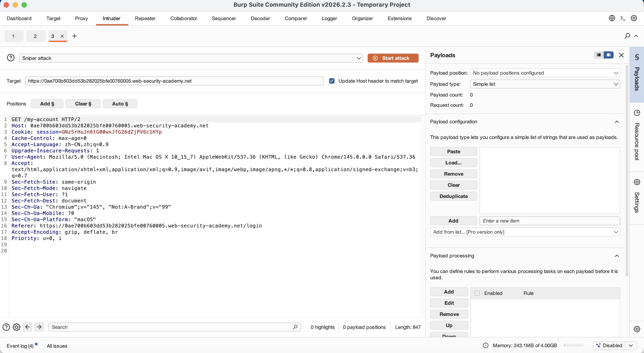Switch Payloads panel to narrow layout
Screen dimensions: 644x353
coord(599,55)
